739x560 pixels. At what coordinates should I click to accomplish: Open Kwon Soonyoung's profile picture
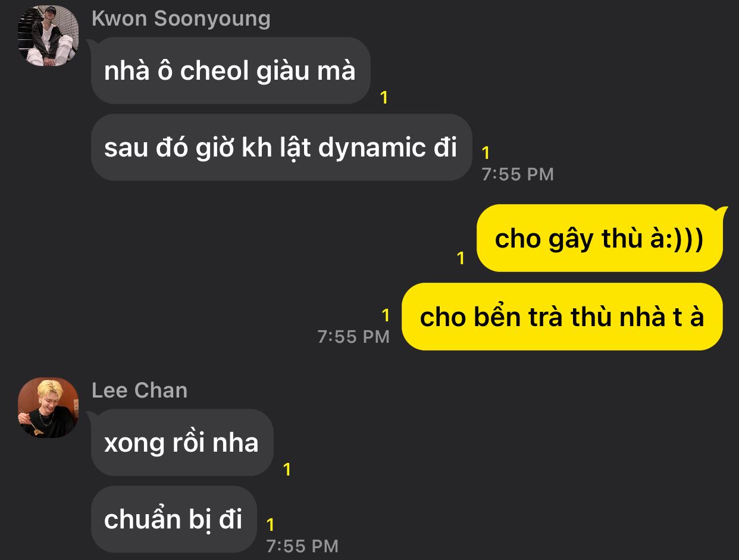(48, 35)
